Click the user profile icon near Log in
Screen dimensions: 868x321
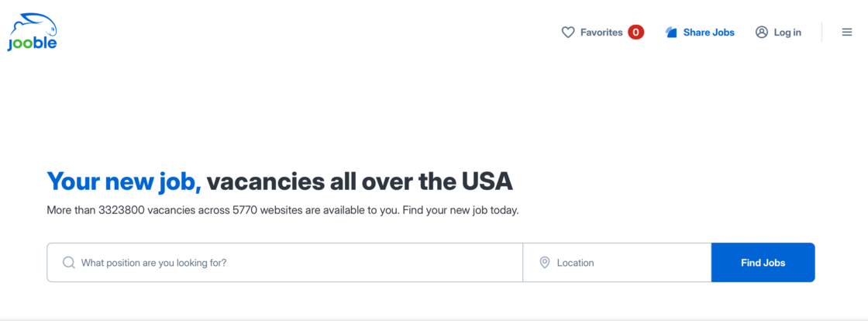762,33
